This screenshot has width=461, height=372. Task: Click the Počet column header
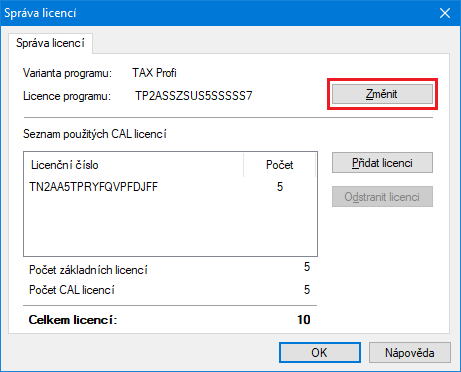[x=279, y=165]
